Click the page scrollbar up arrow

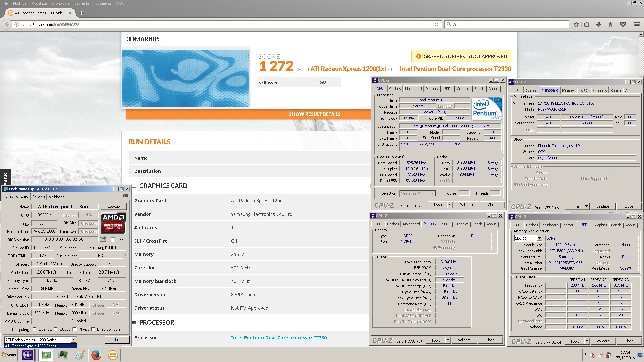641,34
